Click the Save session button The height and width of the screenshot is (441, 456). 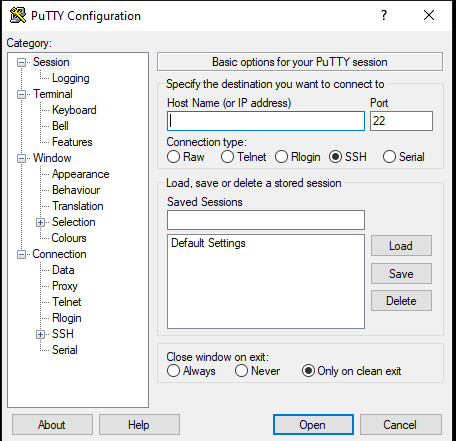click(401, 274)
